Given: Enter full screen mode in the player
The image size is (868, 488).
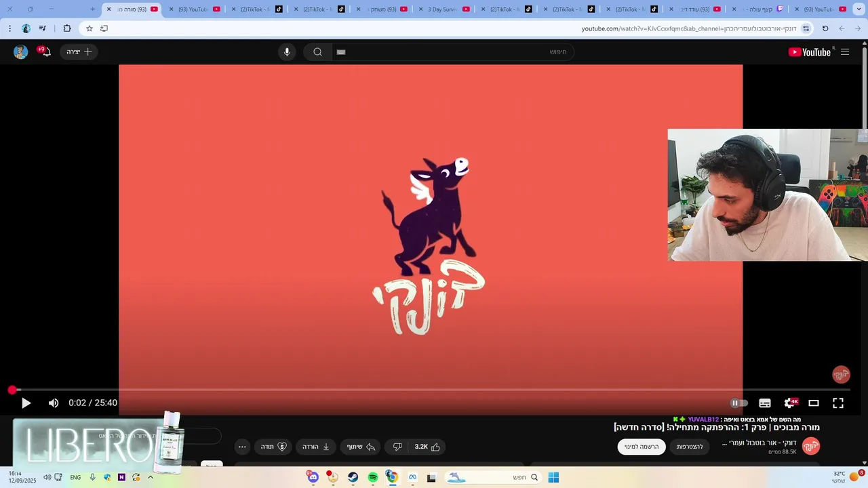Looking at the screenshot, I should tap(838, 403).
